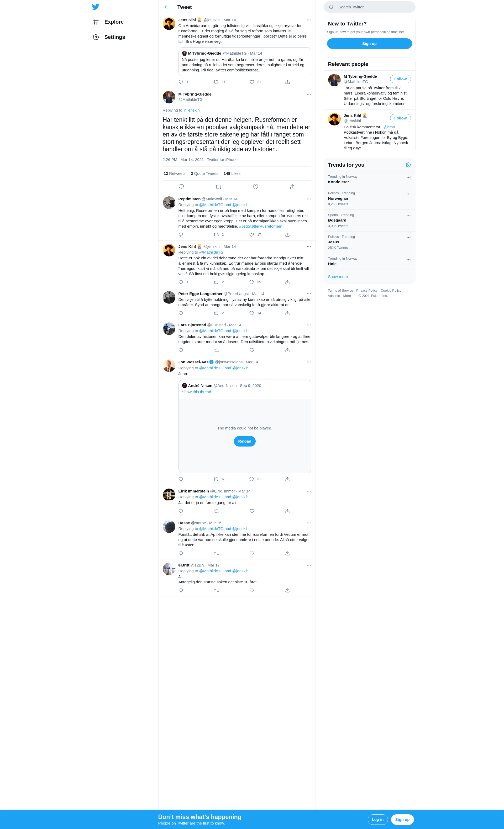Share the main tweet via share icon
Screen dimensions: 504x829
[293, 187]
